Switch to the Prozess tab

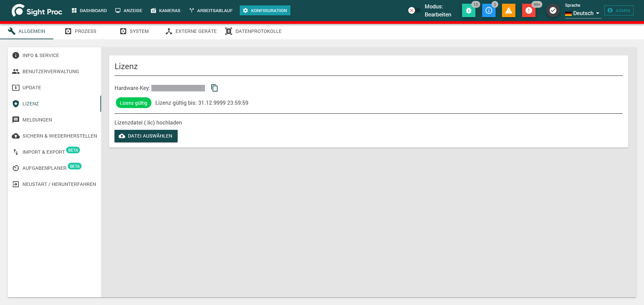pos(81,31)
